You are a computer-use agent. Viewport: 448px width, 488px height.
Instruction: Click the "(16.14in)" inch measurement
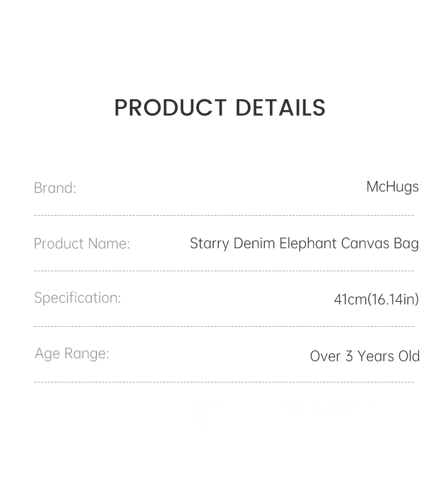(394, 299)
